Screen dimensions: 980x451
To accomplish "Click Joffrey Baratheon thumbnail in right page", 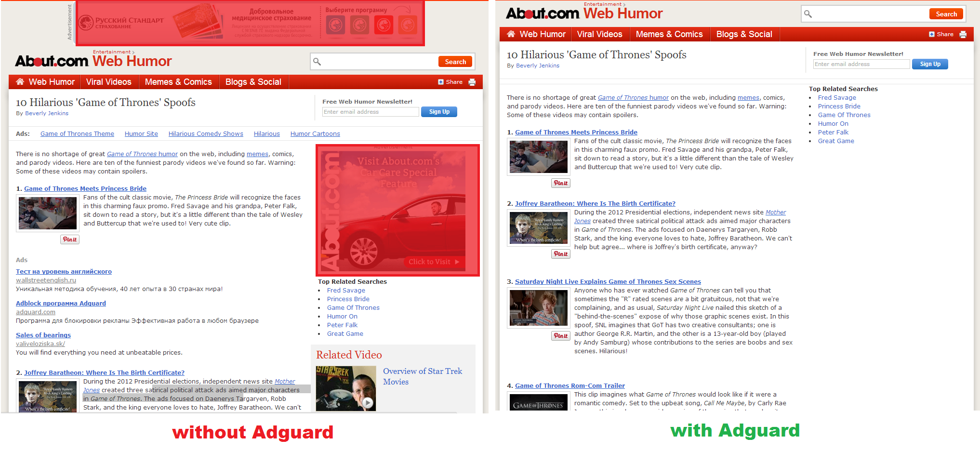I will 538,228.
